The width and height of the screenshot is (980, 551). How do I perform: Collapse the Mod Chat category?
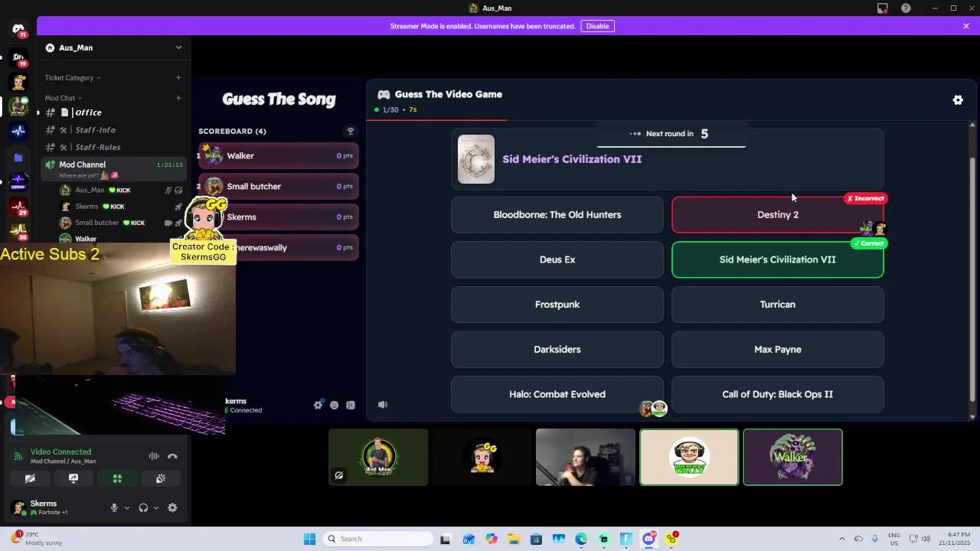pyautogui.click(x=64, y=98)
